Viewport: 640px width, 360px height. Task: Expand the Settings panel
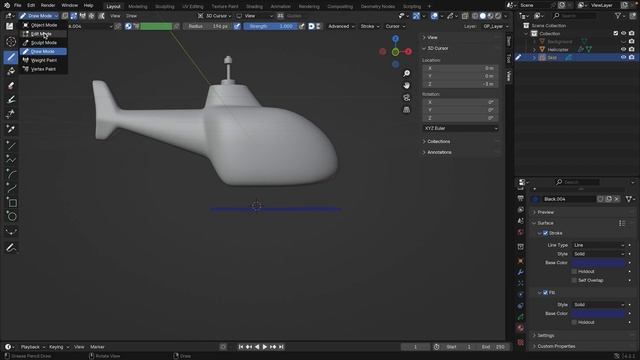click(x=545, y=336)
